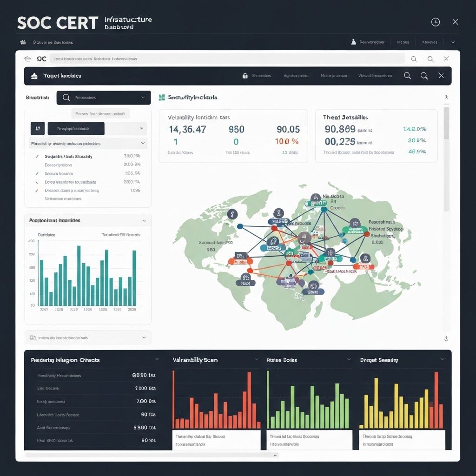Open the hamburger menu at top left
476x476 pixels.
(x=23, y=42)
